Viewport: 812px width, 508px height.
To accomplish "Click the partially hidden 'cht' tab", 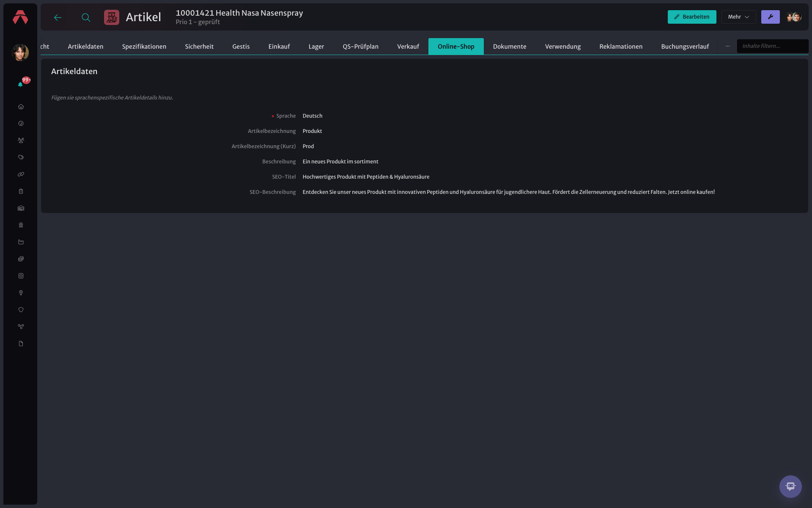I will [x=45, y=47].
